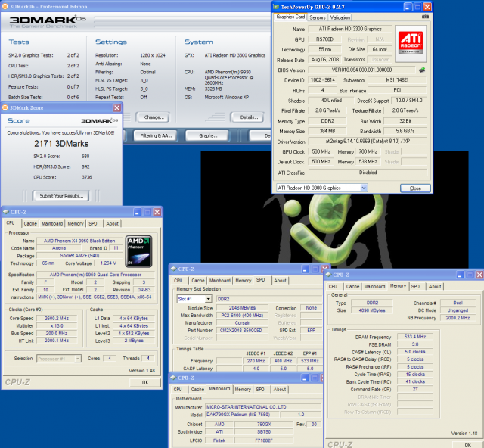This screenshot has width=484, height=448.
Task: Switch to the Sensors tab in GPU-Z
Action: [318, 17]
